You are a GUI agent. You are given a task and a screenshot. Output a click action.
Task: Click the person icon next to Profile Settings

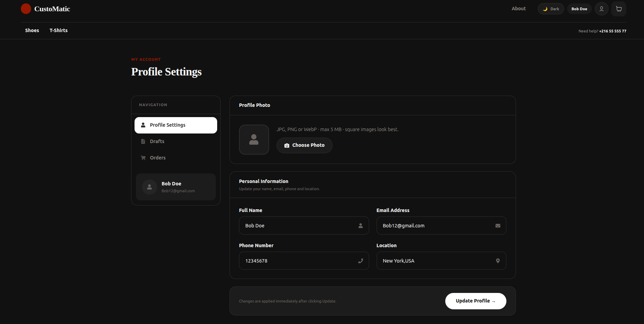143,125
